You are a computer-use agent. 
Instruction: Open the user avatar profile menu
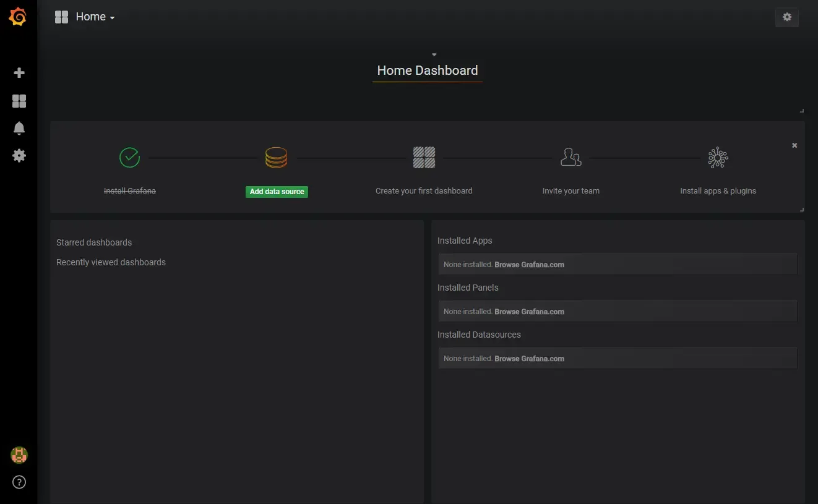point(19,455)
